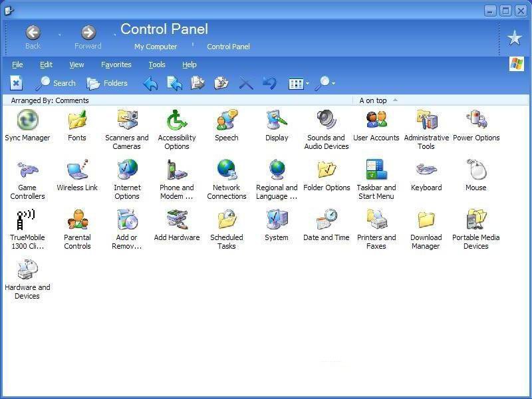Expand the magnifier dropdown arrow in the toolbar
Screen dimensions: 532x399
[x=333, y=84]
